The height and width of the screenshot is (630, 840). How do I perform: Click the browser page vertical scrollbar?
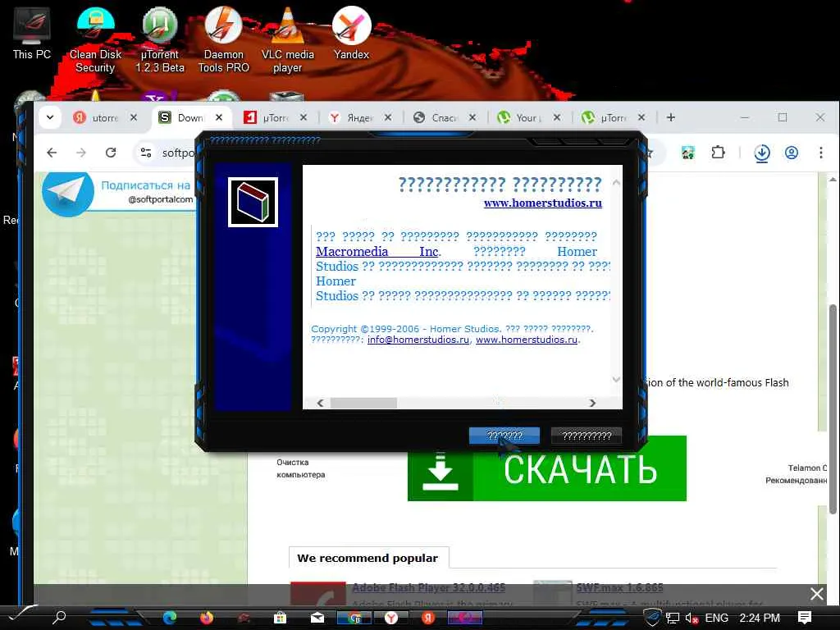833,410
